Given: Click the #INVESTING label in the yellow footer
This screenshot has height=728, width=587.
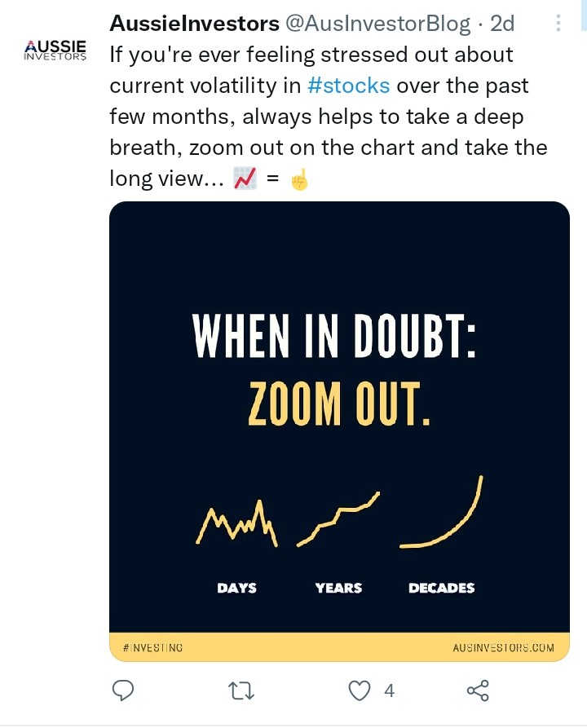Looking at the screenshot, I should (x=153, y=647).
